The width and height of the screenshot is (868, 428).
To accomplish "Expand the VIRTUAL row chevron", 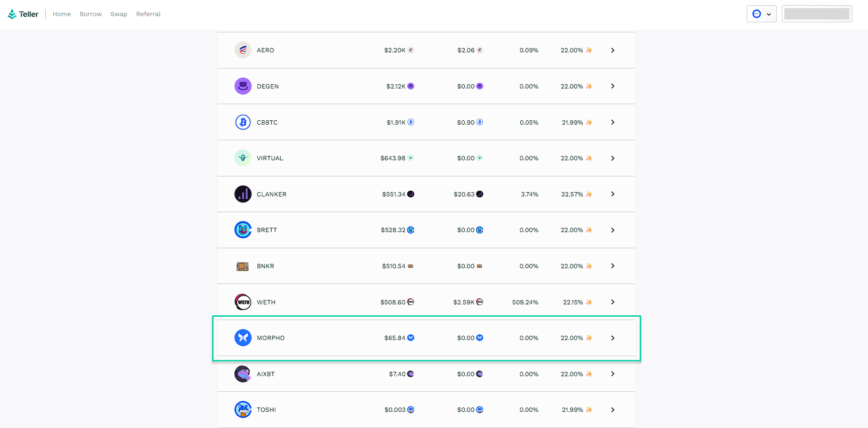I will tap(613, 158).
